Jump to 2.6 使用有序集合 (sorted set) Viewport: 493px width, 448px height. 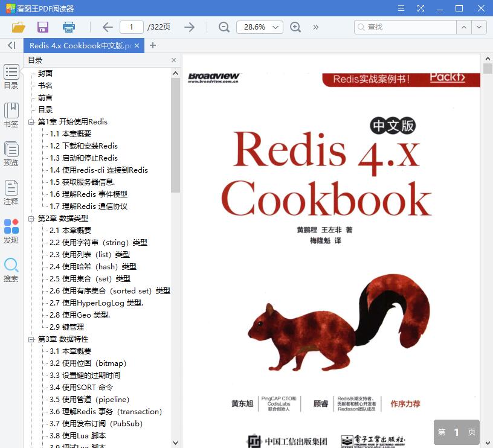pyautogui.click(x=110, y=291)
